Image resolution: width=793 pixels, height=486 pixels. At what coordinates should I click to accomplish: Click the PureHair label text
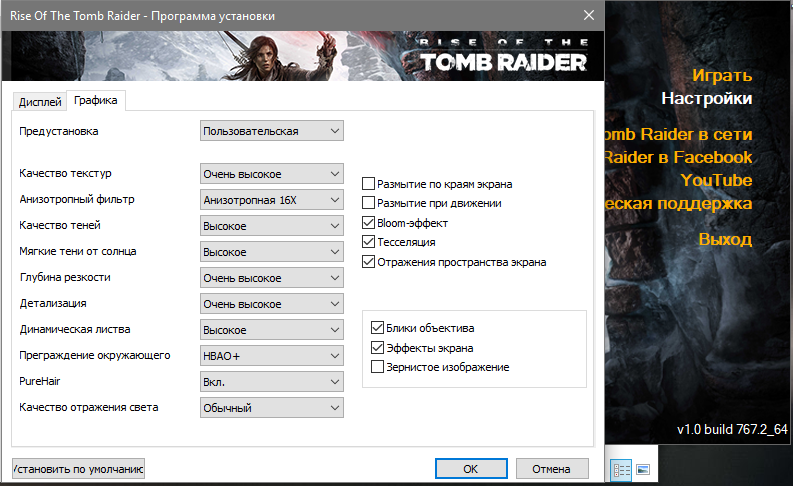[x=39, y=381]
